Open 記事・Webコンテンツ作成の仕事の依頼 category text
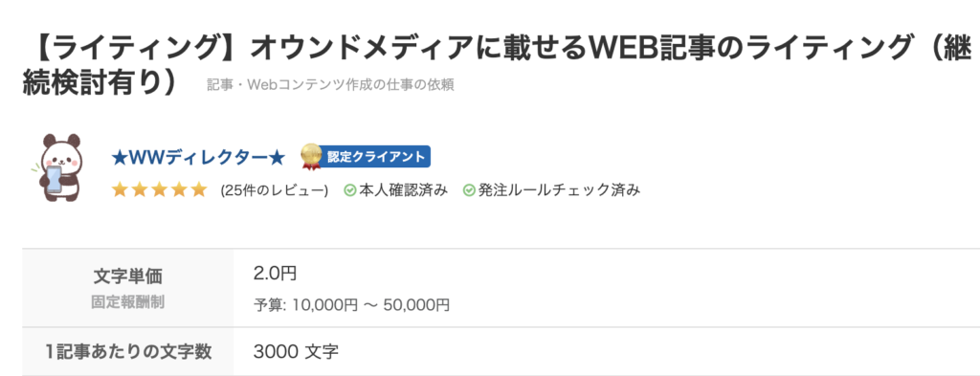The image size is (980, 376). (330, 85)
